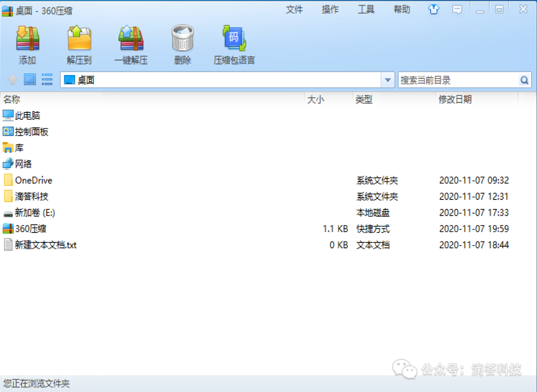Expand the address bar path dropdown
537x392 pixels.
(x=388, y=80)
